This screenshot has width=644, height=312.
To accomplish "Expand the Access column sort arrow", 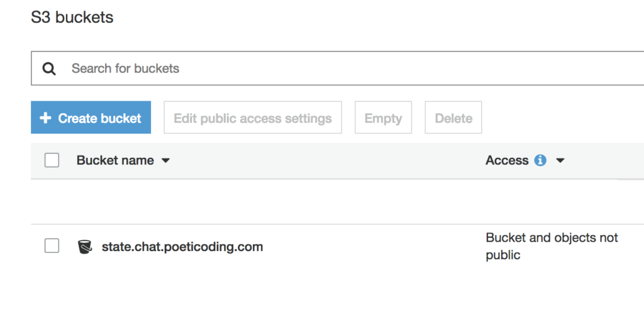I will [x=560, y=160].
